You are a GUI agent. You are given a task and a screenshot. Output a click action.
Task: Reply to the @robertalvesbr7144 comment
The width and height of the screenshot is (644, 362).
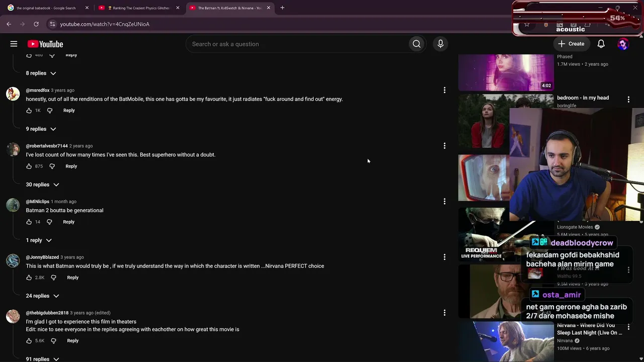pos(71,166)
